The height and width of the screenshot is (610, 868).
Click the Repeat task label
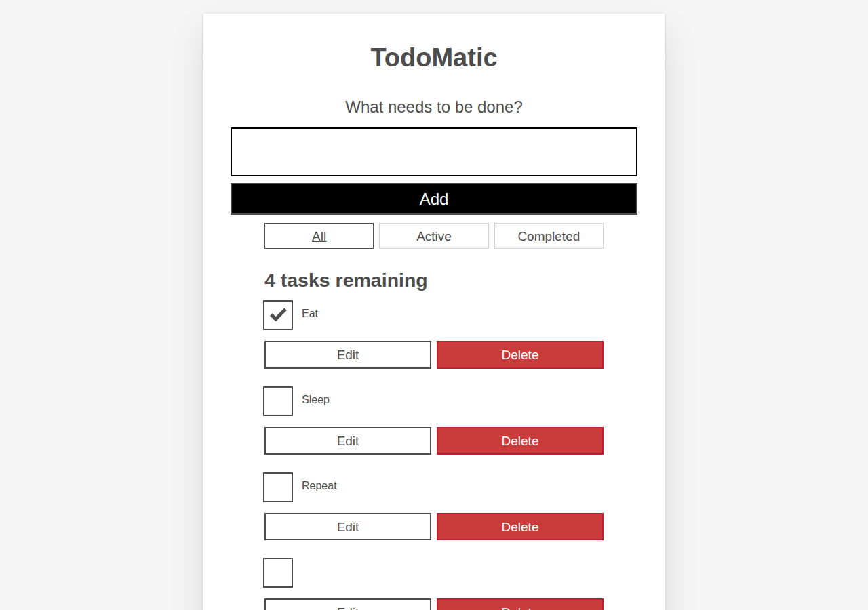point(319,486)
